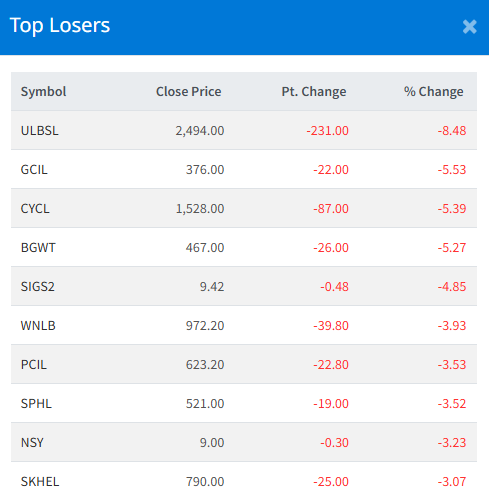This screenshot has height=498, width=489.
Task: Select the 972.20 close price for WNLB
Action: pos(205,326)
